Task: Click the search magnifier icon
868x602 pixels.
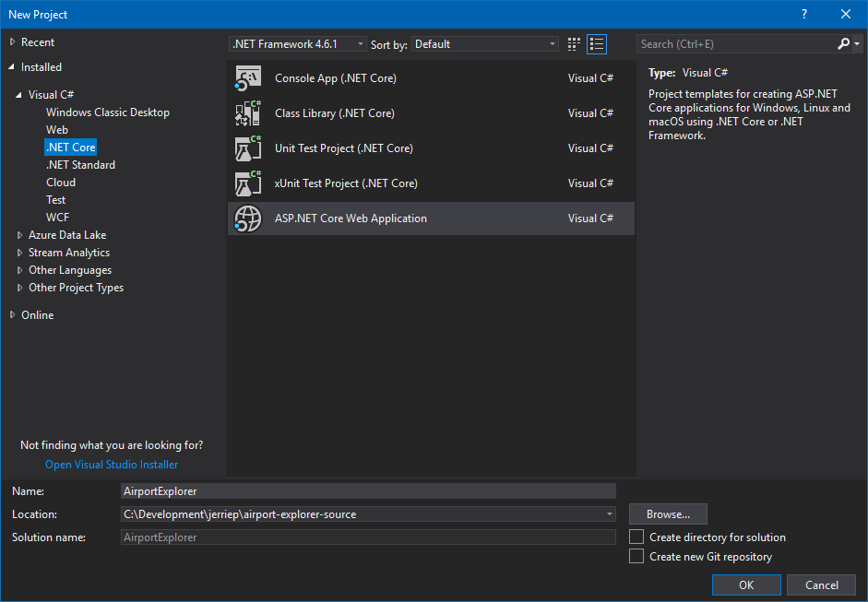Action: coord(843,44)
